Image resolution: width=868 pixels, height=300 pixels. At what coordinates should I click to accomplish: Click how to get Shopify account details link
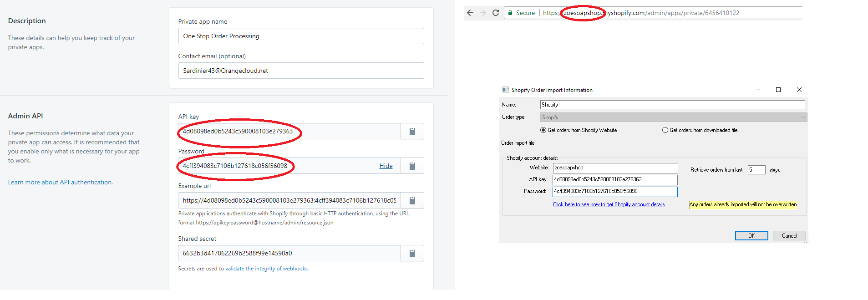609,204
